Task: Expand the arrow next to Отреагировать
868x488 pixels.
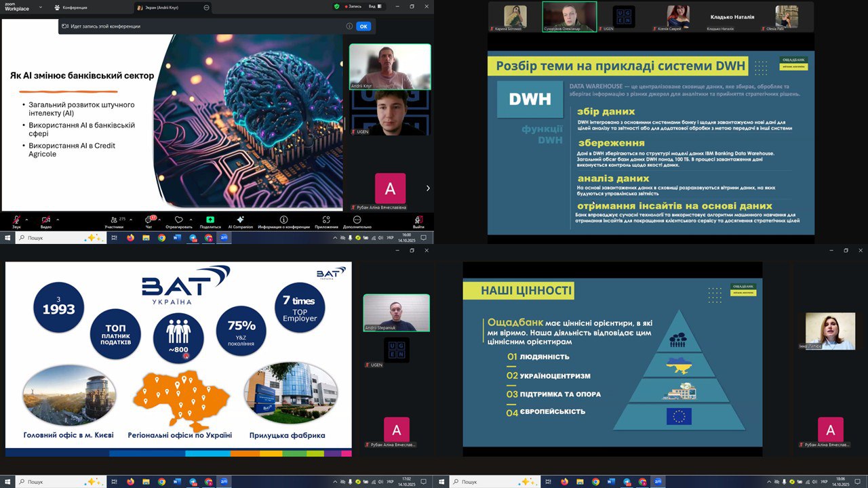Action: [191, 220]
